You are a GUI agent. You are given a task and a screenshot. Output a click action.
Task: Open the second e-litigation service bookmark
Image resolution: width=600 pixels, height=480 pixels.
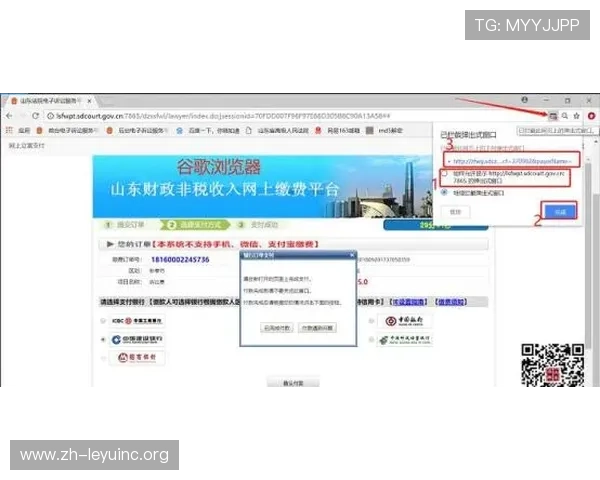pyautogui.click(x=137, y=131)
